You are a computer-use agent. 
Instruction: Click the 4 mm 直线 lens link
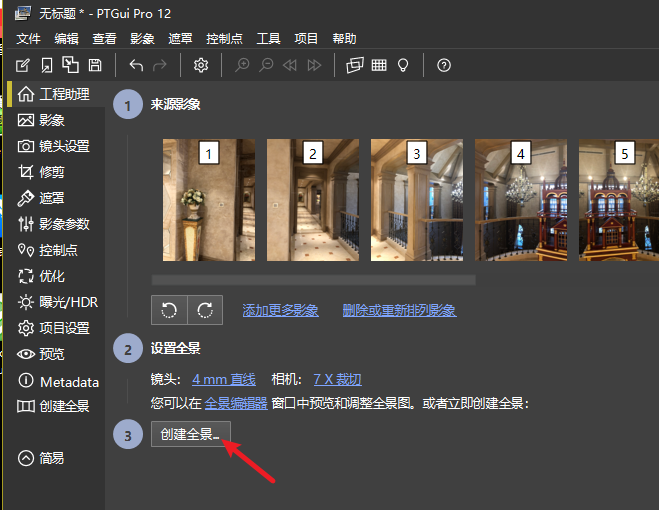click(224, 380)
